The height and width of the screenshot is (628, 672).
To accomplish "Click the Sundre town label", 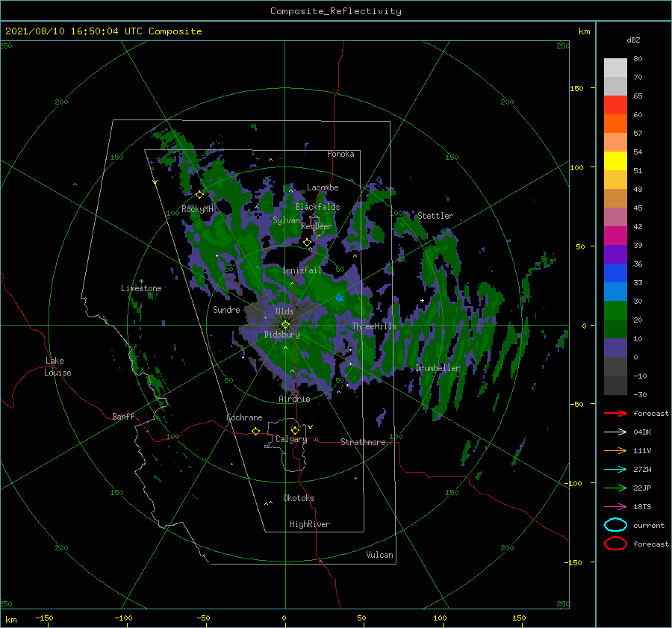I will [226, 309].
